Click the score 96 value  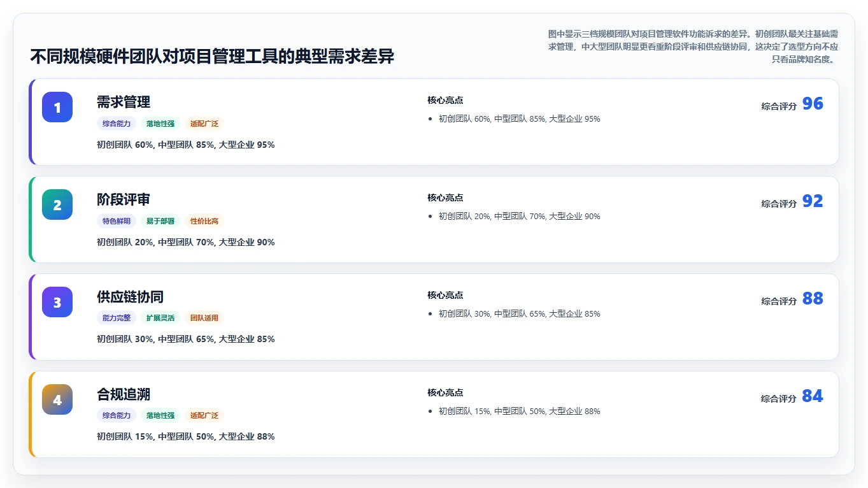point(813,104)
